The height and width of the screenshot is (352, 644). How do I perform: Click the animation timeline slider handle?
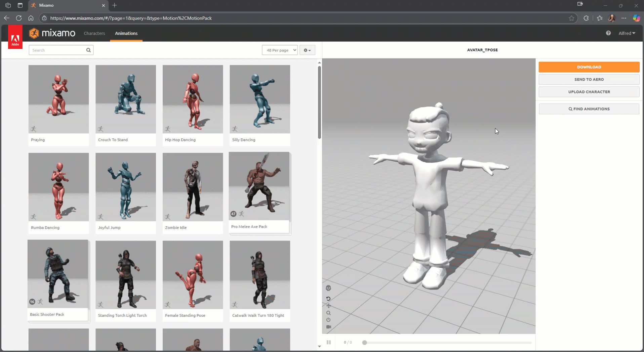point(364,343)
